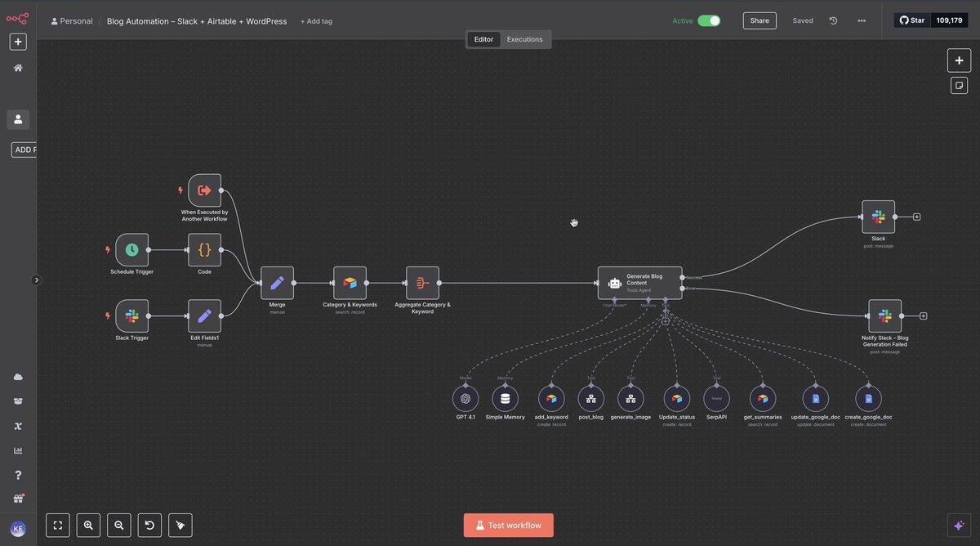The height and width of the screenshot is (546, 980).
Task: Select the Schedule Trigger node
Action: (x=132, y=249)
